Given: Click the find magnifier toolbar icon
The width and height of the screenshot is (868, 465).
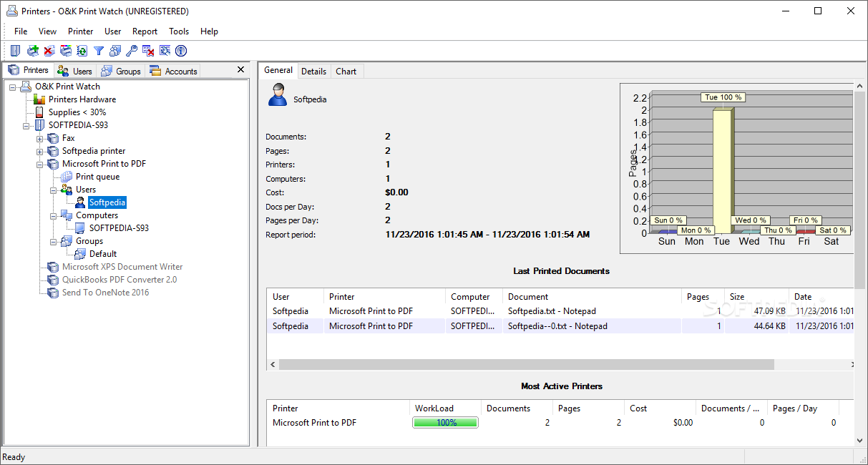Looking at the screenshot, I should coord(165,51).
